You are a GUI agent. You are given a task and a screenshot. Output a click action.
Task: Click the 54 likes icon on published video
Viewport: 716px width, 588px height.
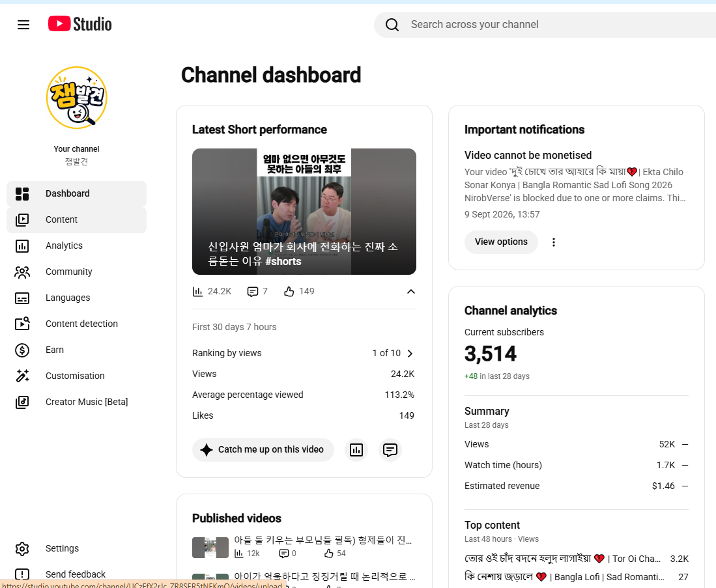pyautogui.click(x=329, y=553)
